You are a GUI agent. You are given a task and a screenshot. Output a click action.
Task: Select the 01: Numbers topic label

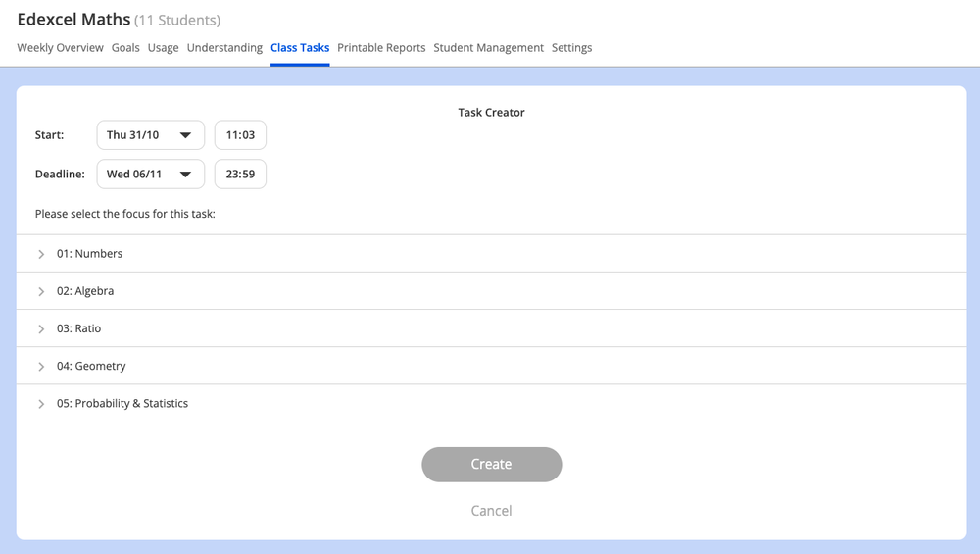89,253
